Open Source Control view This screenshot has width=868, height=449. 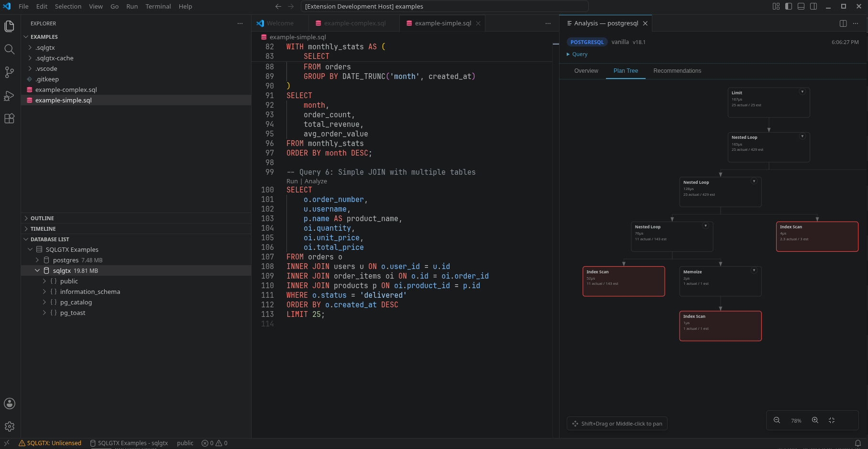click(9, 72)
